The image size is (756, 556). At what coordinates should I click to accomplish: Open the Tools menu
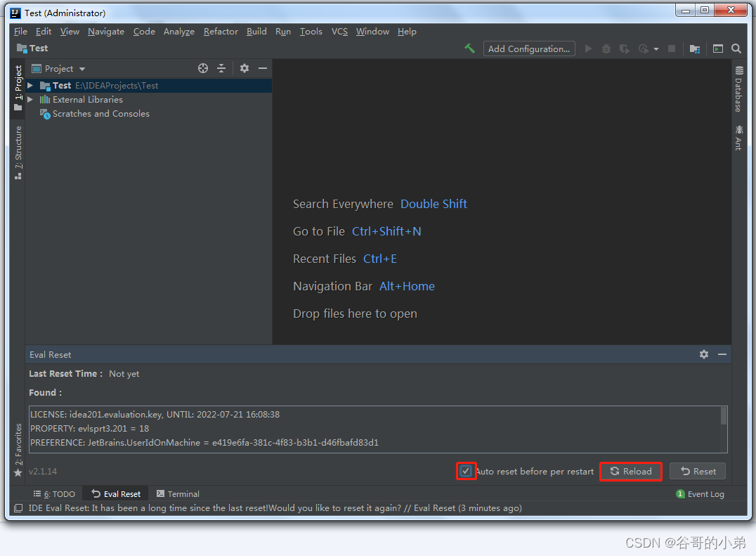pos(311,32)
